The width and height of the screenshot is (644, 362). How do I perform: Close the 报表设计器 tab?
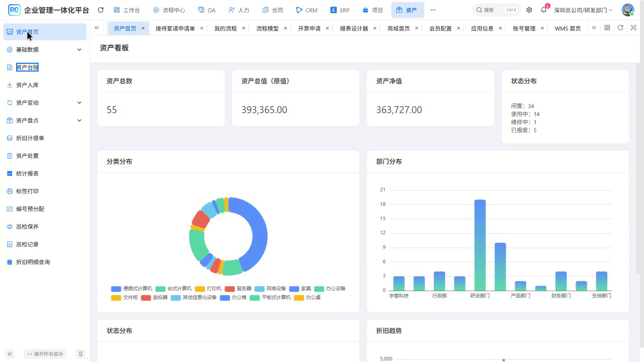375,28
